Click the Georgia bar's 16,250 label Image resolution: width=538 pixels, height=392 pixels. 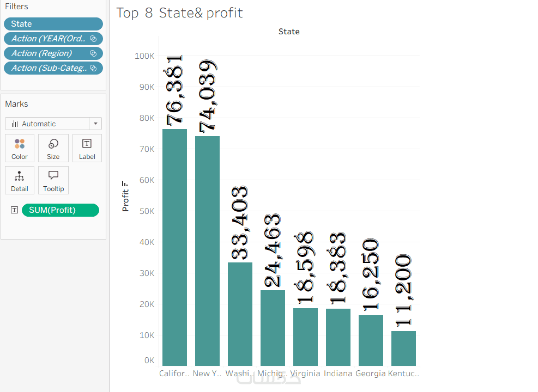[371, 275]
